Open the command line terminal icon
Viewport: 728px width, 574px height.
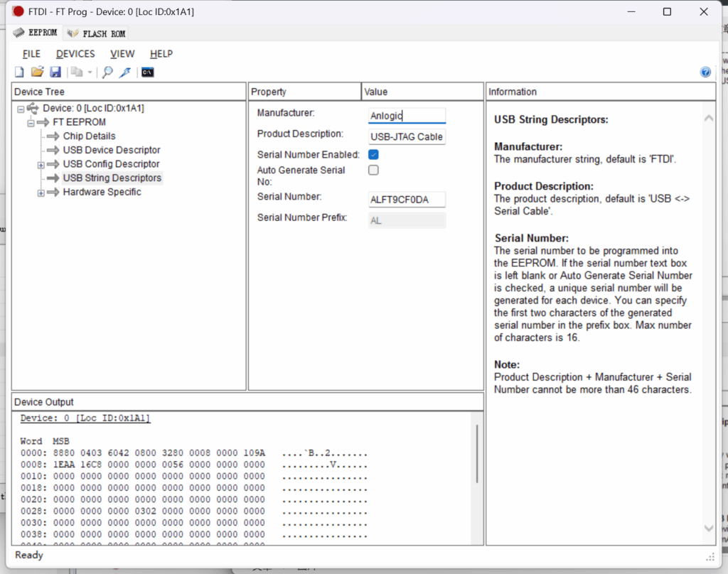[148, 72]
